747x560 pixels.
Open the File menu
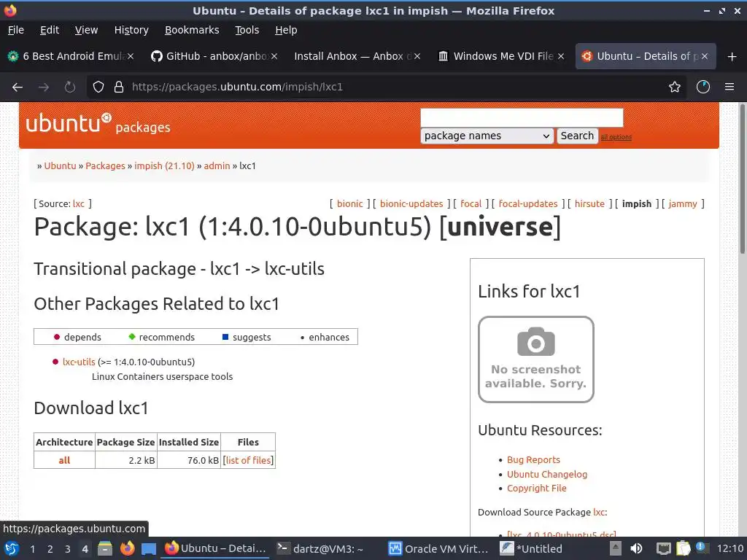[16, 30]
